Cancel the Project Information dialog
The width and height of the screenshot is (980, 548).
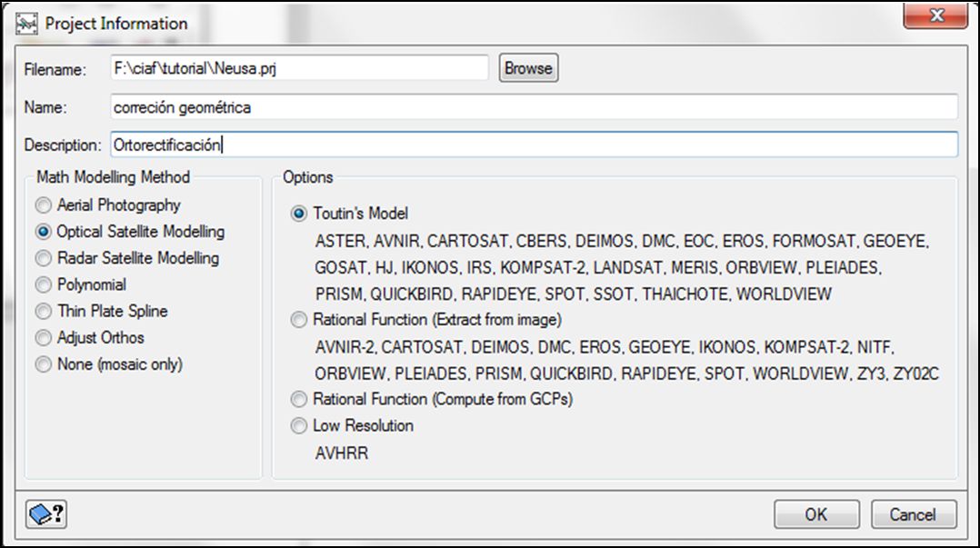913,514
